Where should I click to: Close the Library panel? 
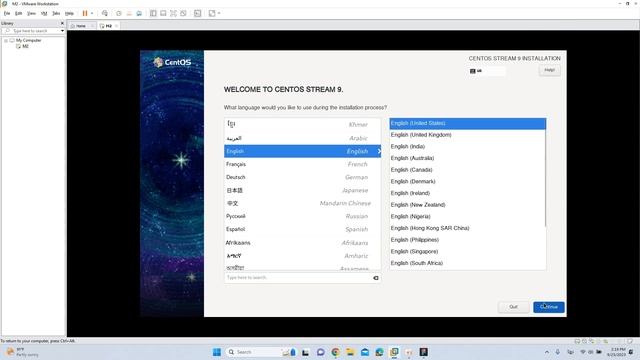tap(62, 23)
